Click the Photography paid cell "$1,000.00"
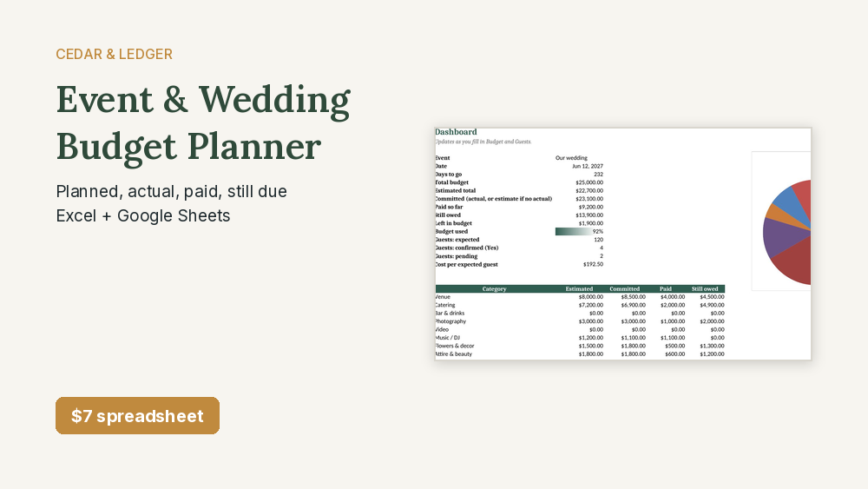The width and height of the screenshot is (868, 489). pos(673,321)
